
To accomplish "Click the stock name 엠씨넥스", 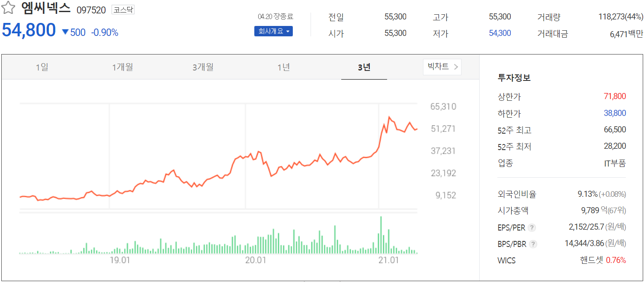I will click(45, 9).
